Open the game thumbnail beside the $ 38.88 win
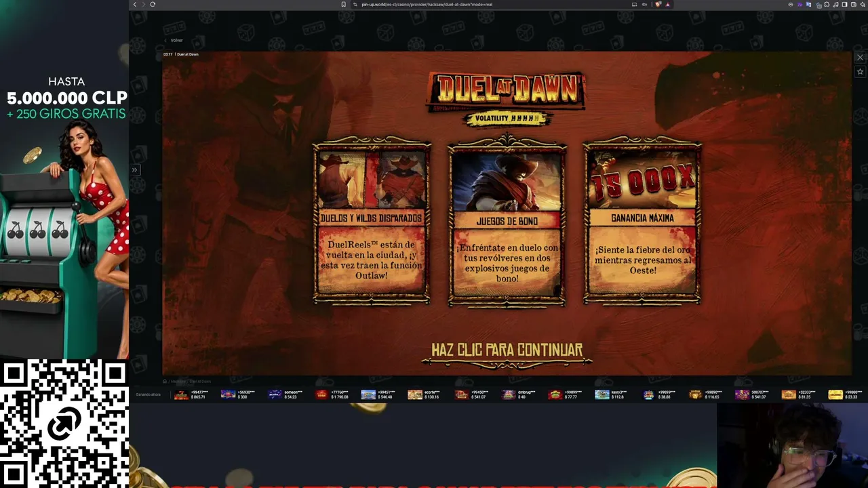This screenshot has height=488, width=868. tap(649, 394)
